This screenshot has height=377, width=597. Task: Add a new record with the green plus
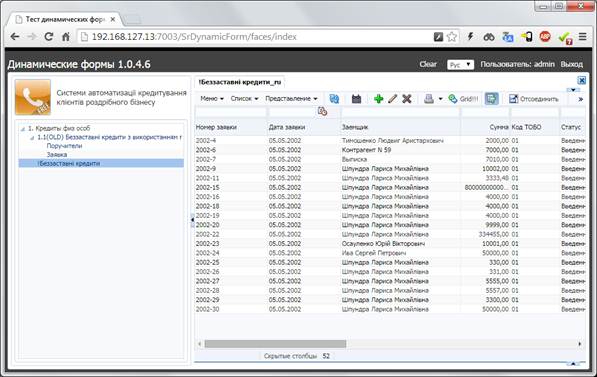tap(378, 99)
